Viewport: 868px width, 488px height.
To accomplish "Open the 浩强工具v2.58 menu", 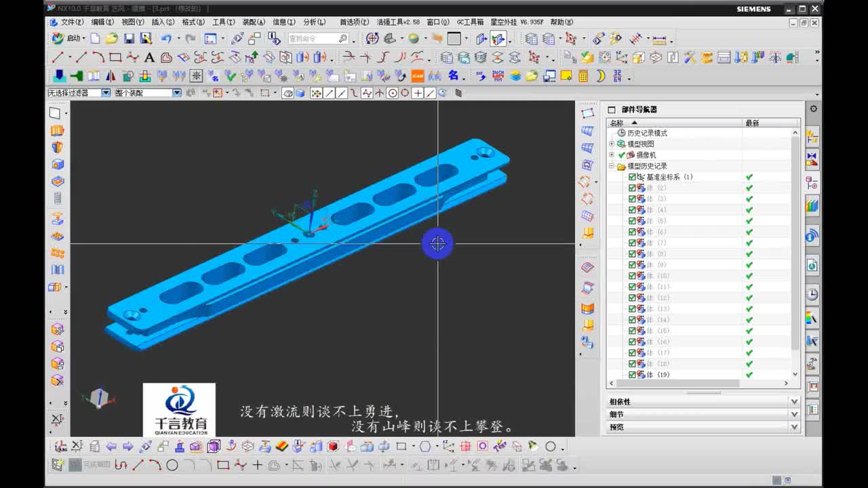I will (x=398, y=22).
